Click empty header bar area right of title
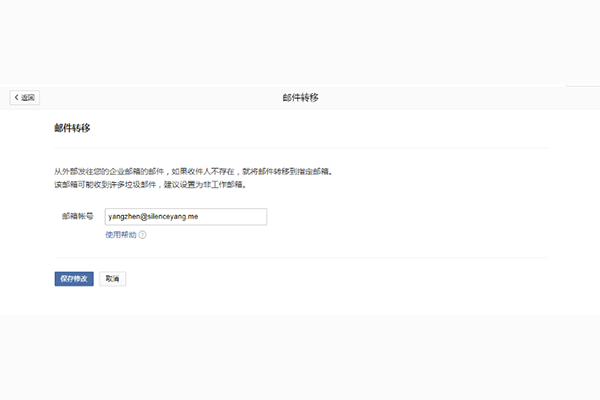 coord(450,97)
